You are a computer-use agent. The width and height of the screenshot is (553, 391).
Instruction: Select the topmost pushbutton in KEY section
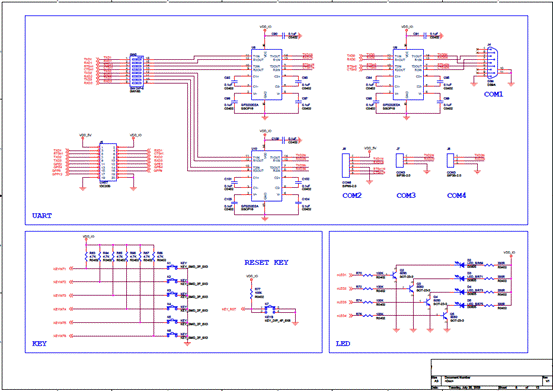[x=172, y=267]
